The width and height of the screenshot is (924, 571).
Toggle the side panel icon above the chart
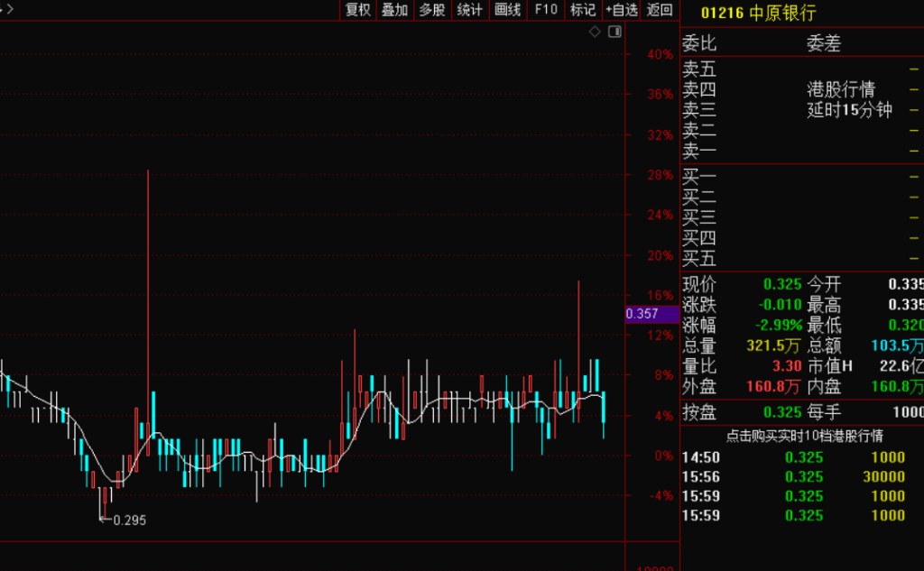[x=614, y=32]
